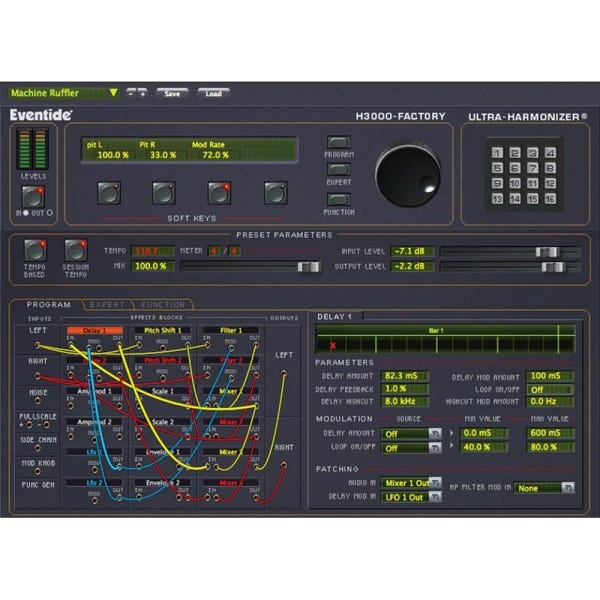The height and width of the screenshot is (600, 600).
Task: Select the Scale 2 effects block
Action: [163, 422]
